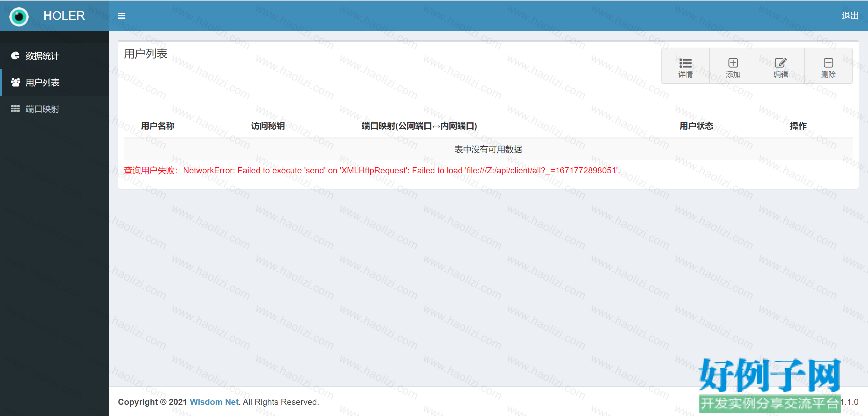The image size is (868, 416).
Task: Select 用户列表 in the sidebar
Action: pyautogui.click(x=55, y=83)
